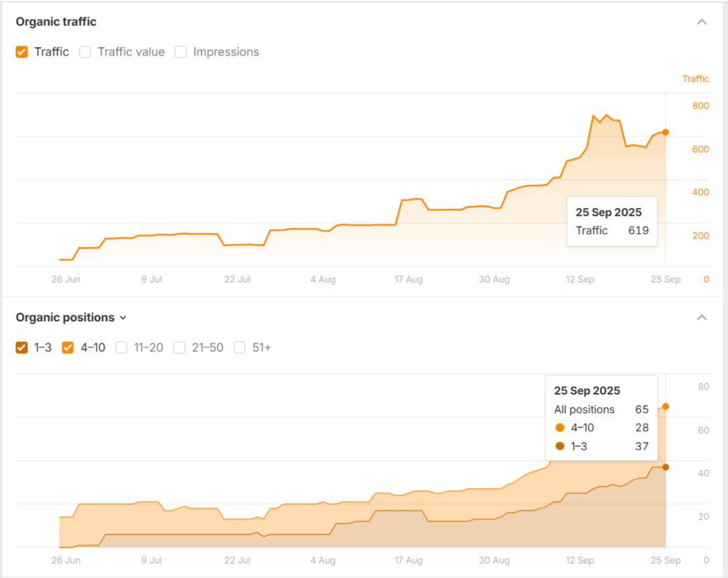Open the Organic positions dropdown
The image size is (728, 578).
click(123, 318)
